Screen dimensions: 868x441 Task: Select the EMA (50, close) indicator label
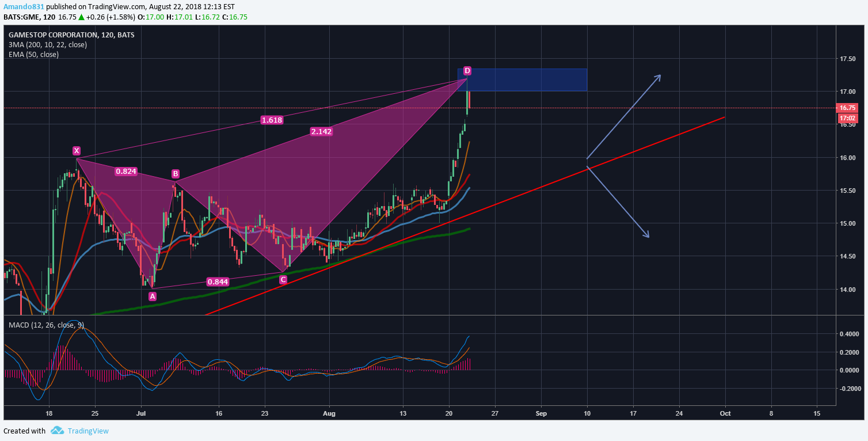pyautogui.click(x=33, y=54)
